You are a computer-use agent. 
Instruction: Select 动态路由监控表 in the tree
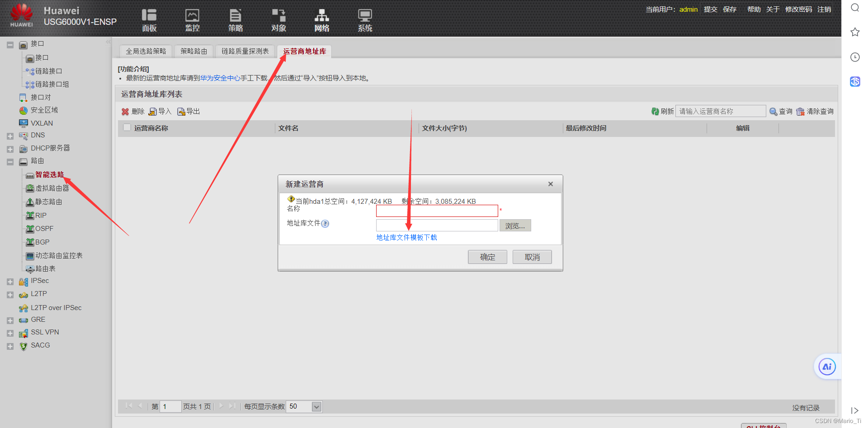tap(59, 255)
